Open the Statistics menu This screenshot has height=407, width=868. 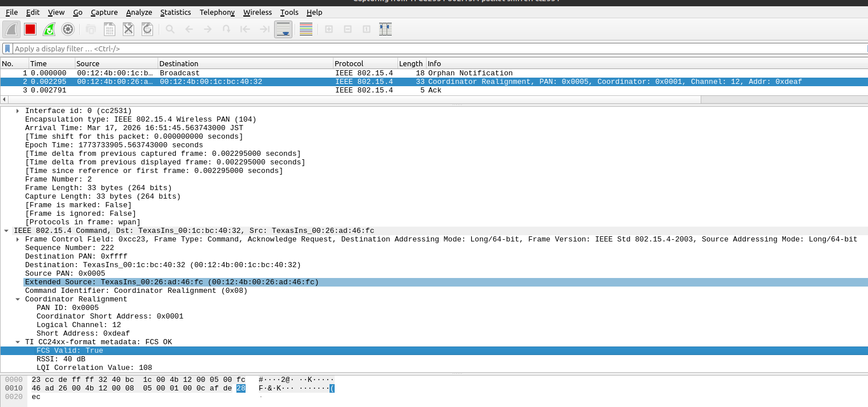pyautogui.click(x=175, y=12)
